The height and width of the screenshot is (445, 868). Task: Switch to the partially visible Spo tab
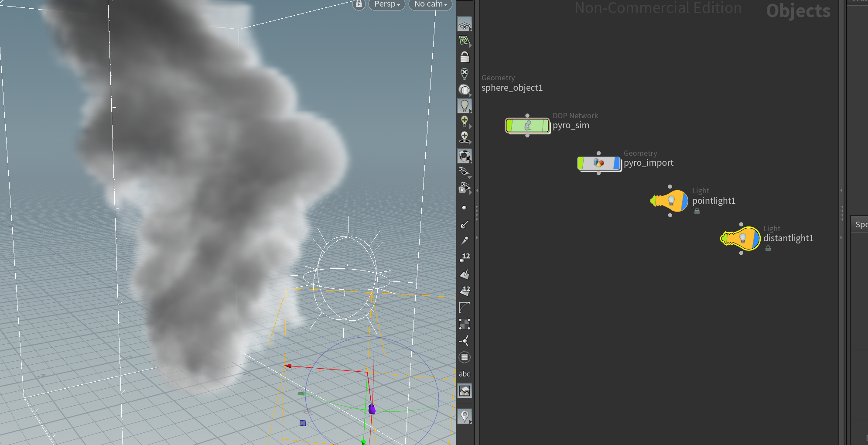[x=861, y=225]
